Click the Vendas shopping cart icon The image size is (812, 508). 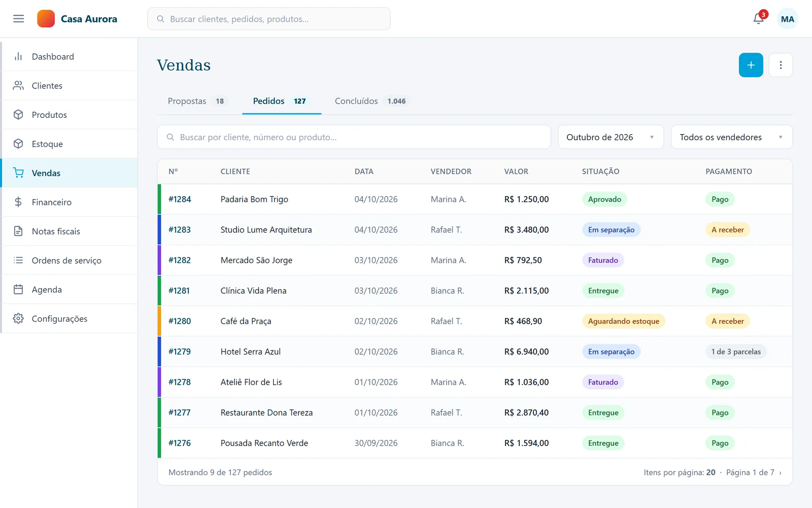point(18,173)
